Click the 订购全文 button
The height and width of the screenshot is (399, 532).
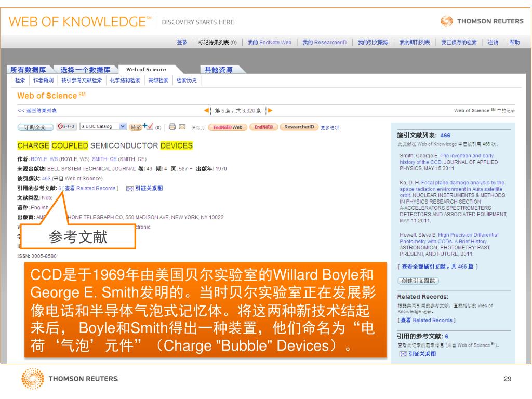pyautogui.click(x=35, y=127)
